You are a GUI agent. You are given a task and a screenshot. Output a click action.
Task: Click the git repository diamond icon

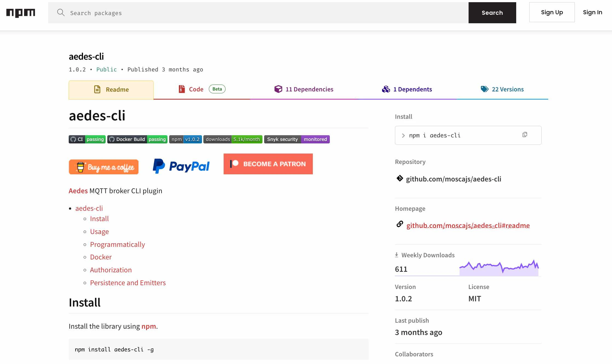(x=400, y=178)
